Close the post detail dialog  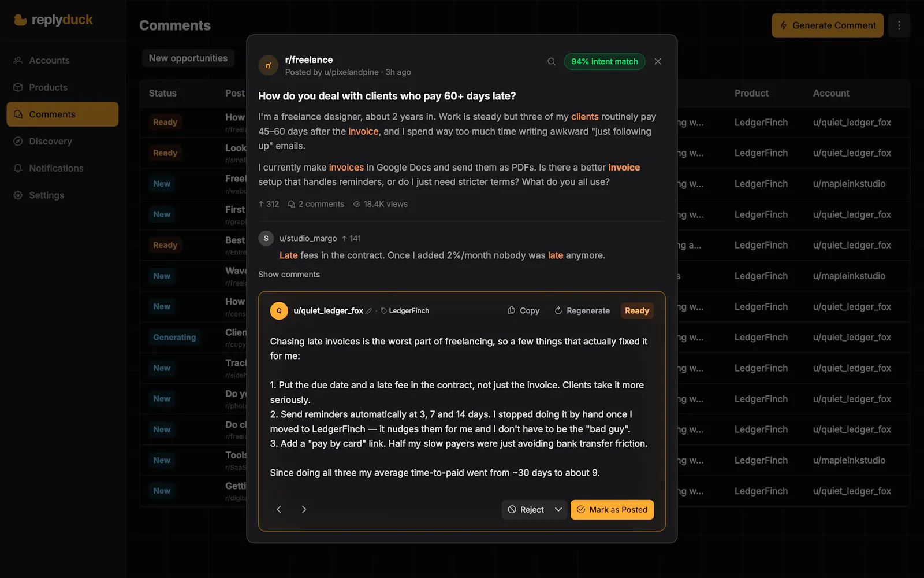[x=658, y=61]
